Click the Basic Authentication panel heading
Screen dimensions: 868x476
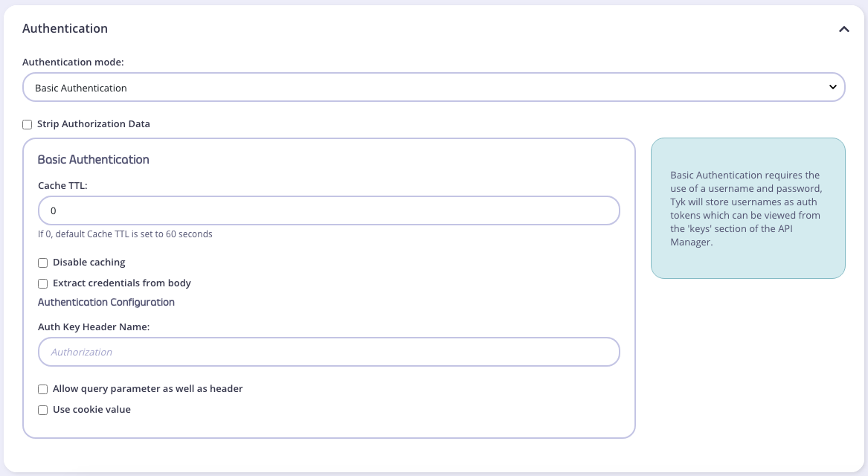(93, 160)
